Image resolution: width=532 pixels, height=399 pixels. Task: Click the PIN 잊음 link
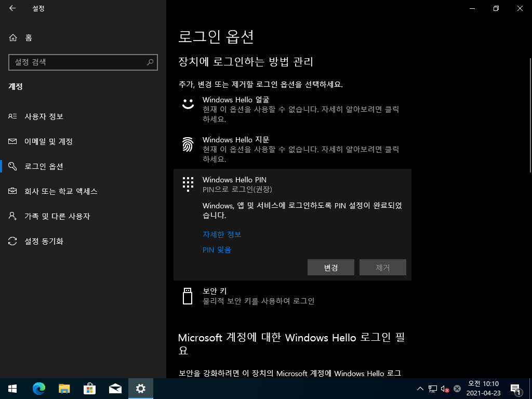pos(217,250)
